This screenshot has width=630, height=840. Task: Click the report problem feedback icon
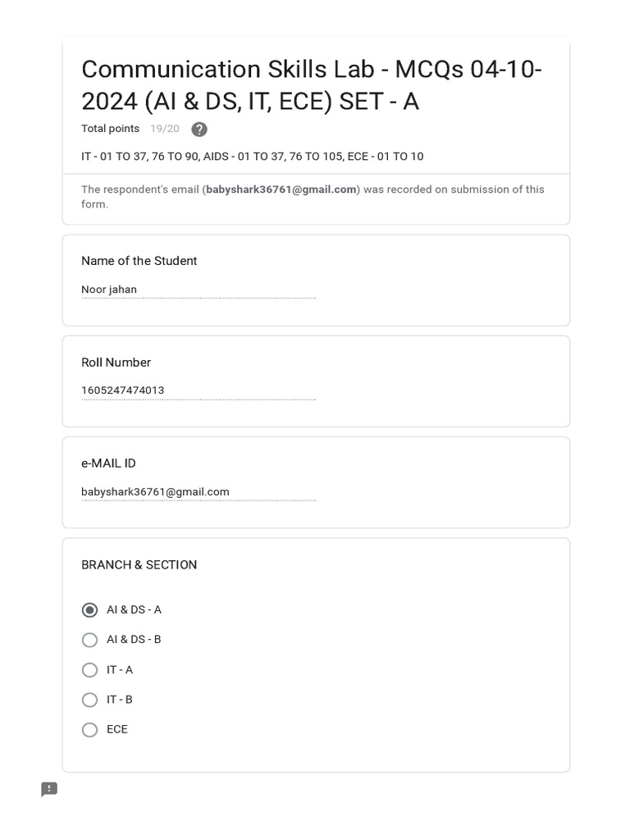point(49,789)
